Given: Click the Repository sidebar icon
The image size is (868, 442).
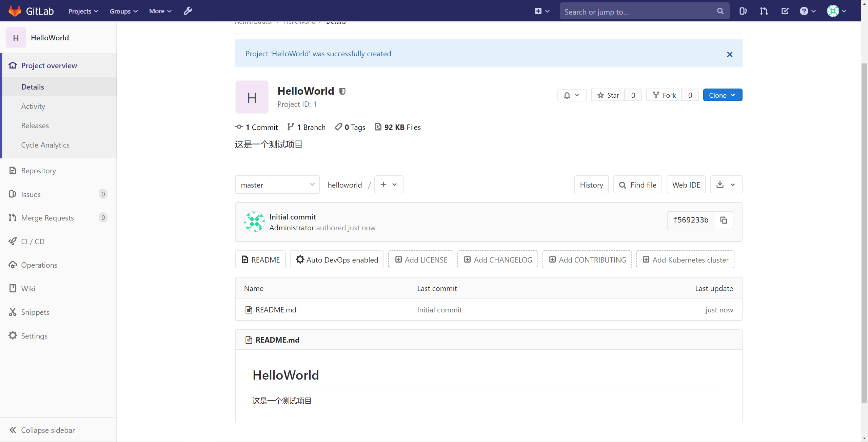Looking at the screenshot, I should click(13, 171).
